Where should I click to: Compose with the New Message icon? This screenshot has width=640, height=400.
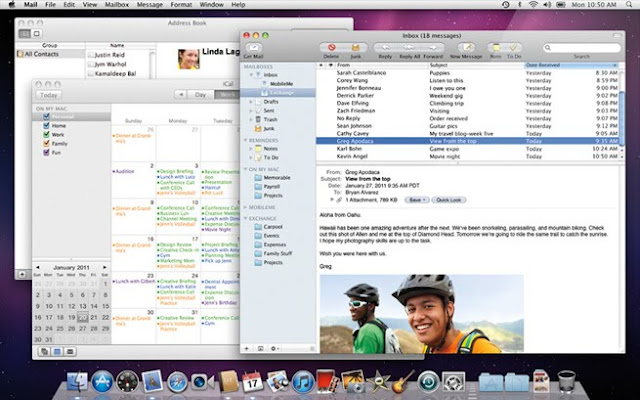[x=467, y=48]
